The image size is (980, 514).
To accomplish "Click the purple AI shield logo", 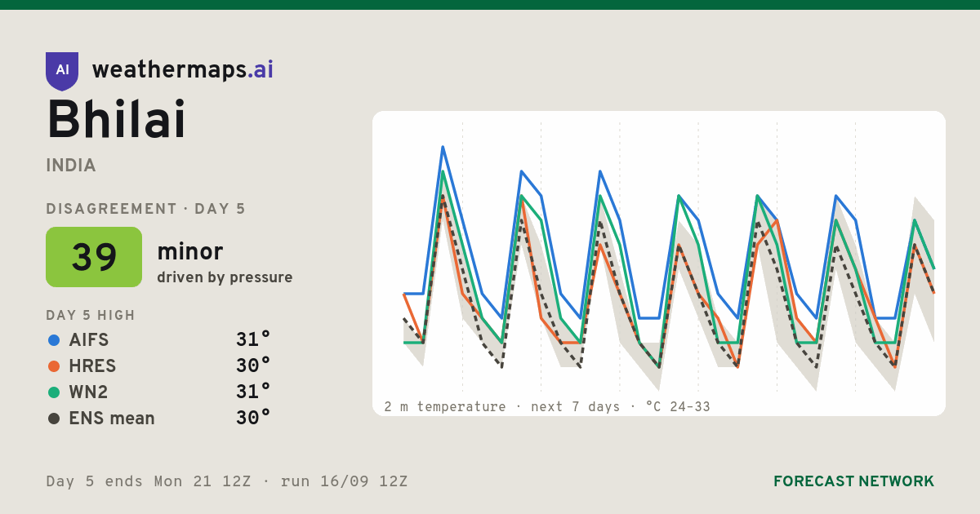I will tap(62, 71).
